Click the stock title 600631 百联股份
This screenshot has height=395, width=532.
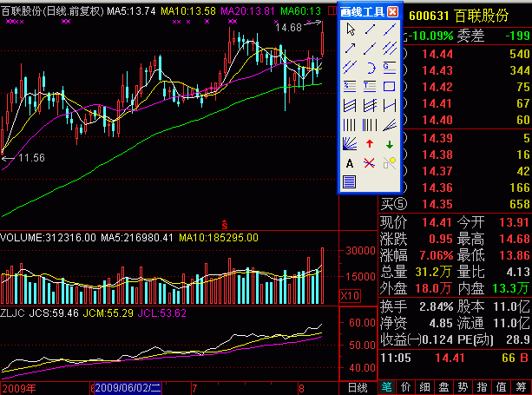[x=458, y=16]
